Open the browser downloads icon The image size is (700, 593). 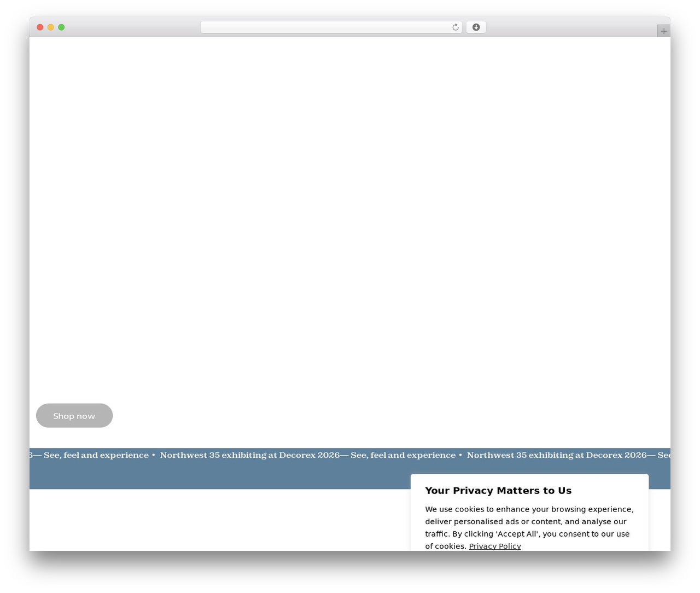pyautogui.click(x=476, y=27)
